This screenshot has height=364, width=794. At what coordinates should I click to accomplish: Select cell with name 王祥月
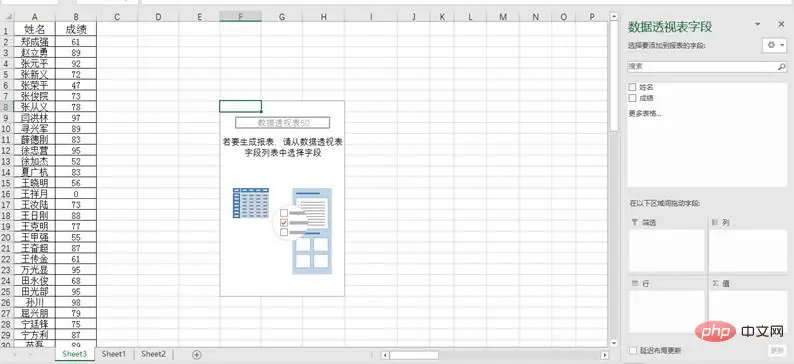[x=35, y=194]
